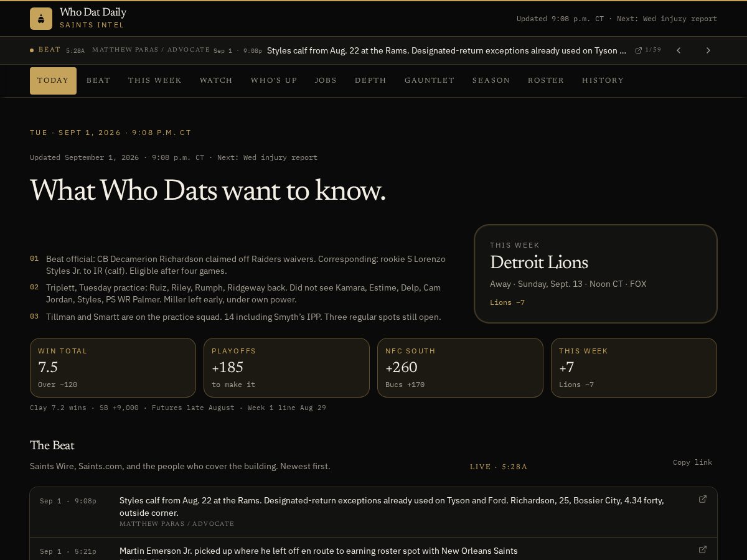The image size is (747, 560).
Task: Click briefing item 02 Triplett Tuesday practice
Action: (x=238, y=294)
